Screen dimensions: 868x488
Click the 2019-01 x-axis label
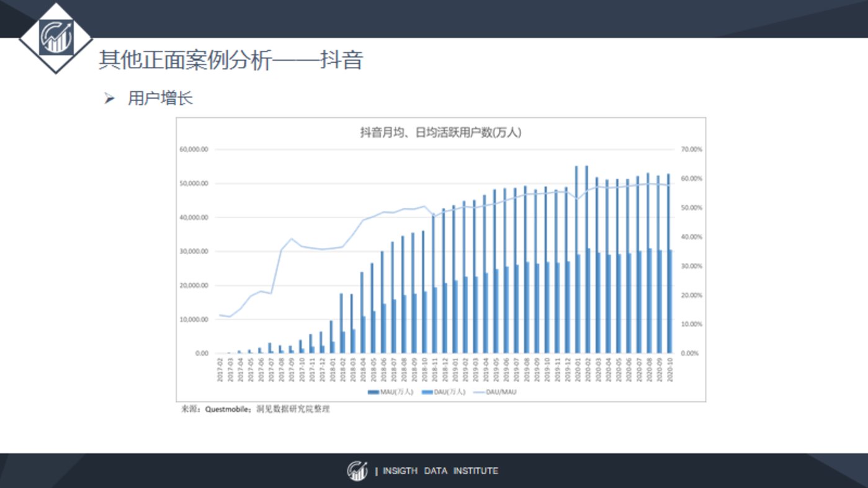pos(455,370)
